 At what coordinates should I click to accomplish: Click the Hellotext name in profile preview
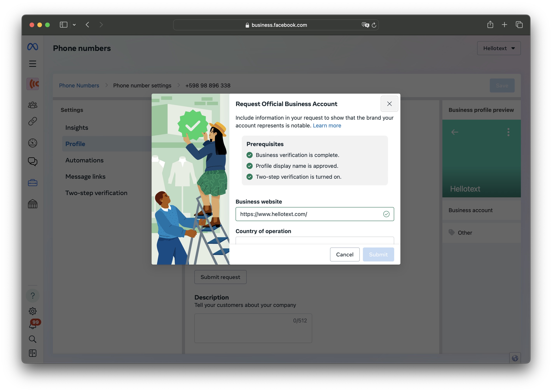[x=465, y=189]
